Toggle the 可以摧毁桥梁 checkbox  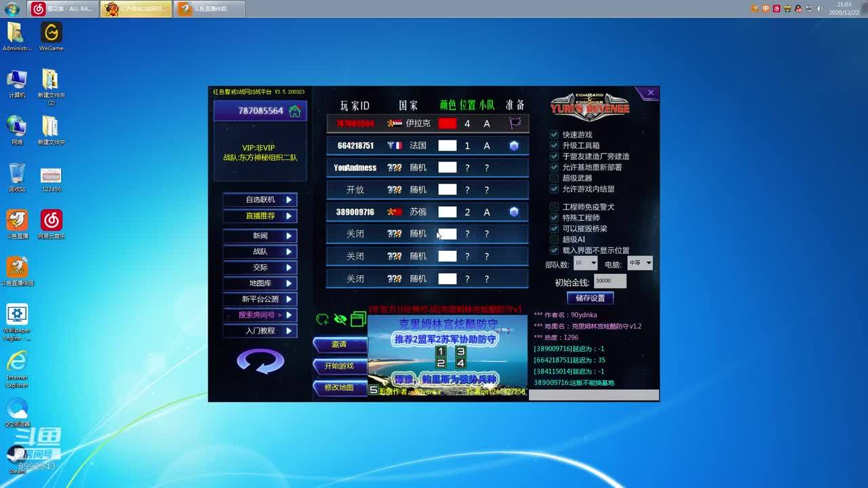pos(554,228)
